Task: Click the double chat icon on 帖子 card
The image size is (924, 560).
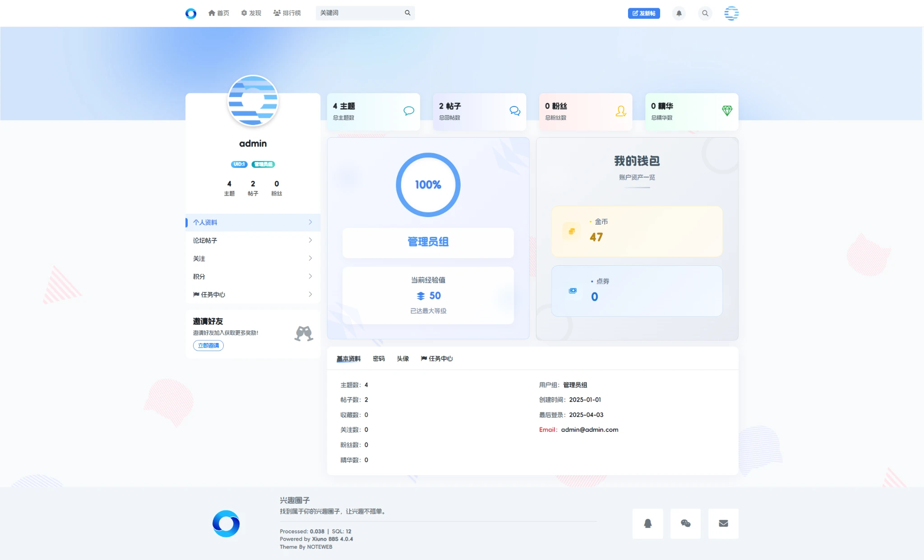Action: point(515,111)
